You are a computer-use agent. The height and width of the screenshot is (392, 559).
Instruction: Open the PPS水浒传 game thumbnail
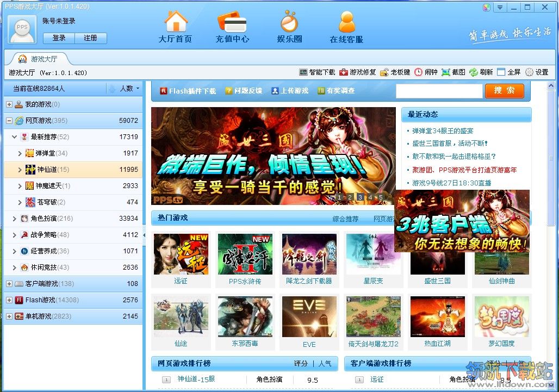(x=245, y=254)
